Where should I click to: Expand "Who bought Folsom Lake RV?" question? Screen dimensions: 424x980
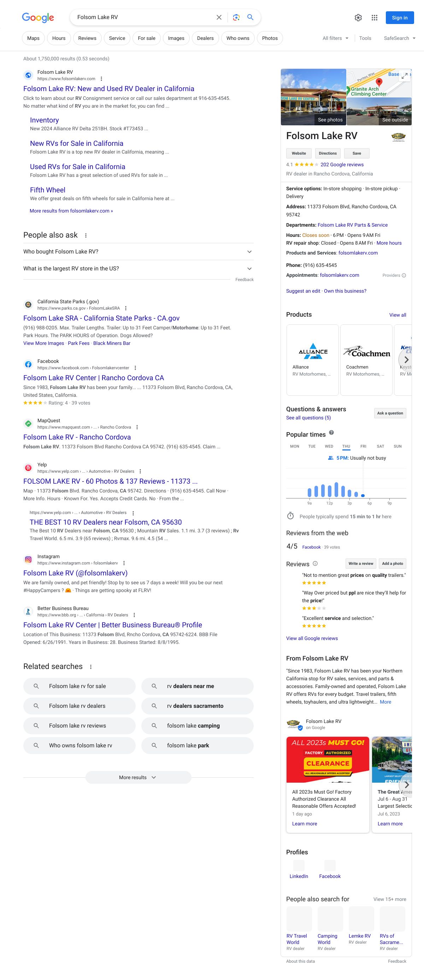138,252
